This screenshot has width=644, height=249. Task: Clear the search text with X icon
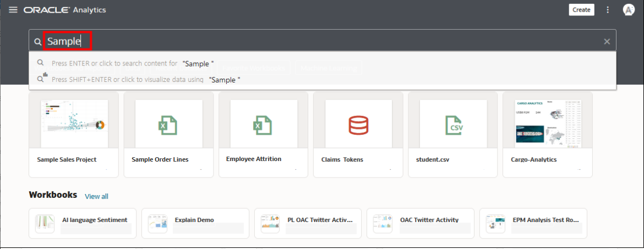(x=607, y=41)
